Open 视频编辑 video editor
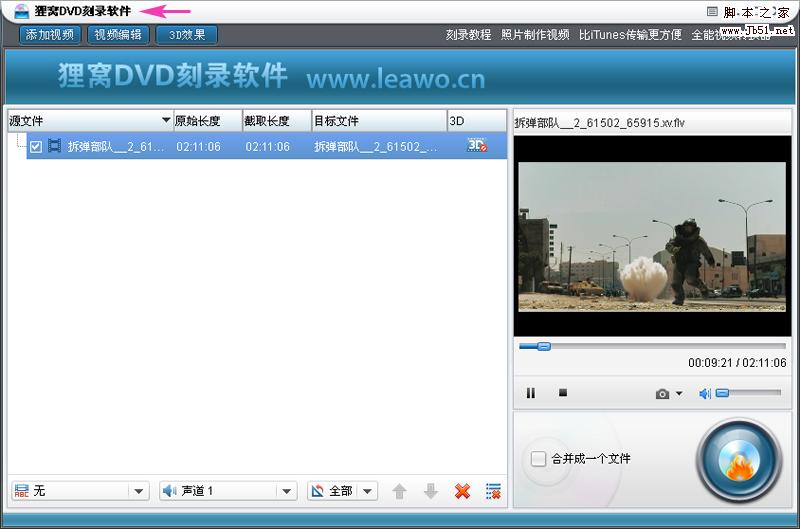 tap(118, 35)
